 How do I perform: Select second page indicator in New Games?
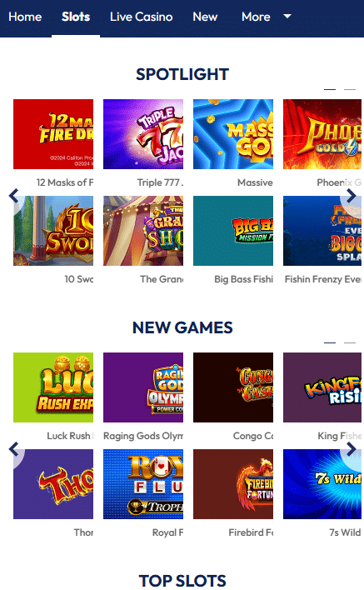[x=350, y=342]
